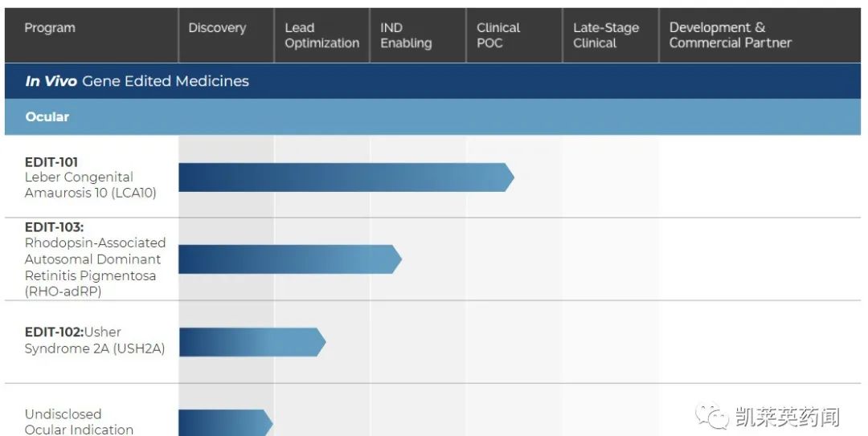Image resolution: width=868 pixels, height=436 pixels.
Task: Click the Late-Stage Clinical column header
Action: click(x=605, y=35)
